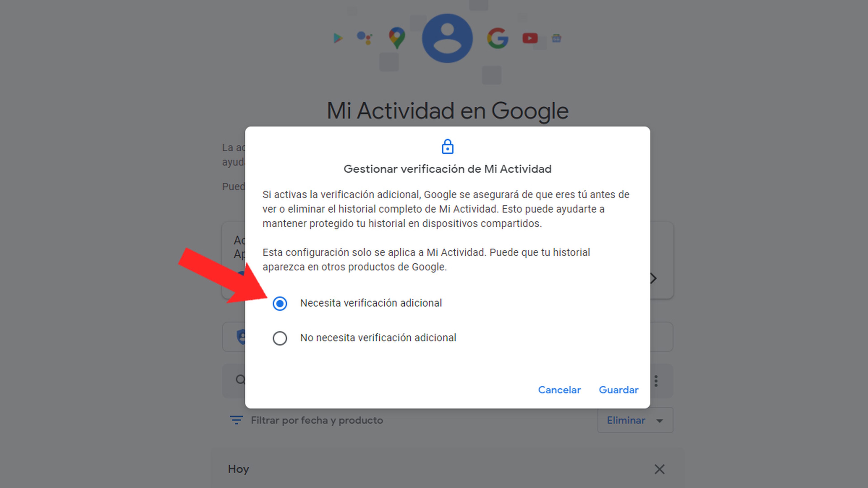The width and height of the screenshot is (868, 488).
Task: Open Google Assistant
Action: click(364, 38)
